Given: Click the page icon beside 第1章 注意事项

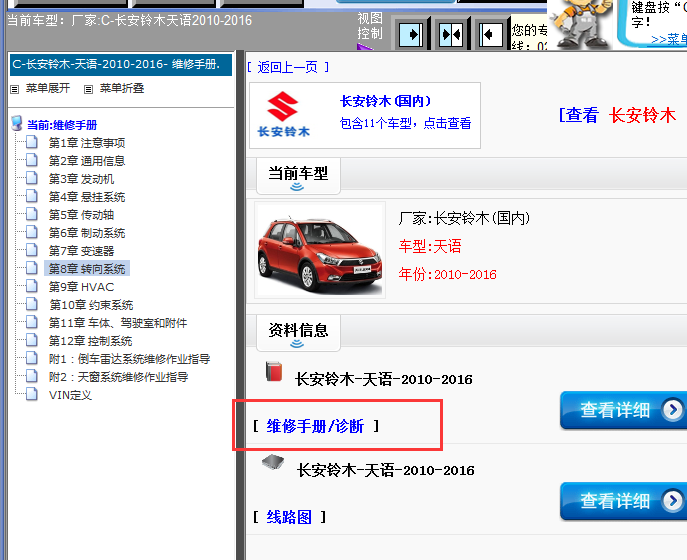Looking at the screenshot, I should pyautogui.click(x=32, y=142).
